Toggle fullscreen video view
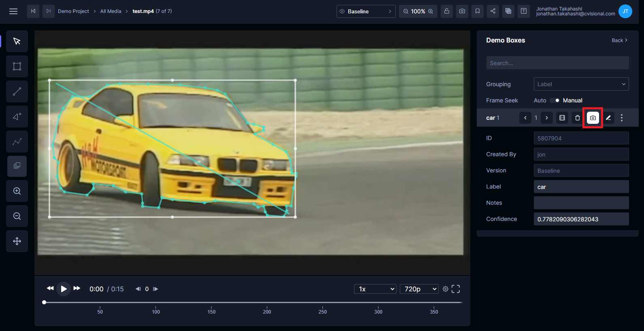This screenshot has width=644, height=331. tap(456, 289)
